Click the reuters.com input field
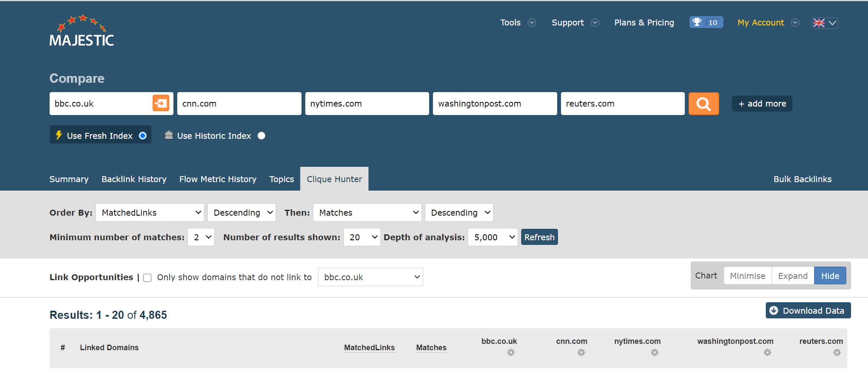 622,104
